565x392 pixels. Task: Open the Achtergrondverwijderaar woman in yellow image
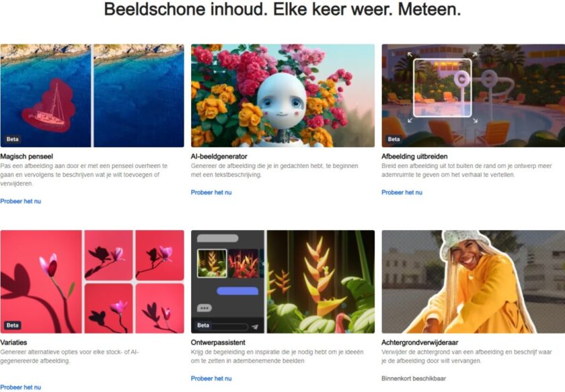pyautogui.click(x=473, y=281)
